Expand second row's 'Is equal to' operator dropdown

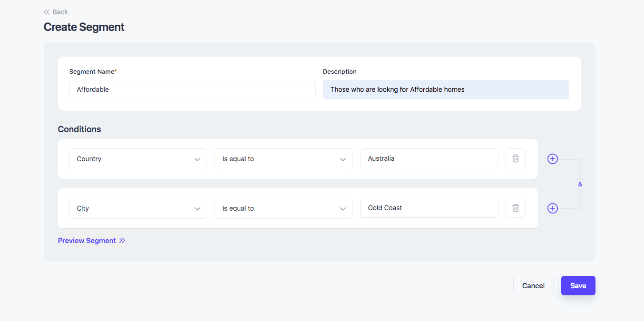tap(283, 208)
